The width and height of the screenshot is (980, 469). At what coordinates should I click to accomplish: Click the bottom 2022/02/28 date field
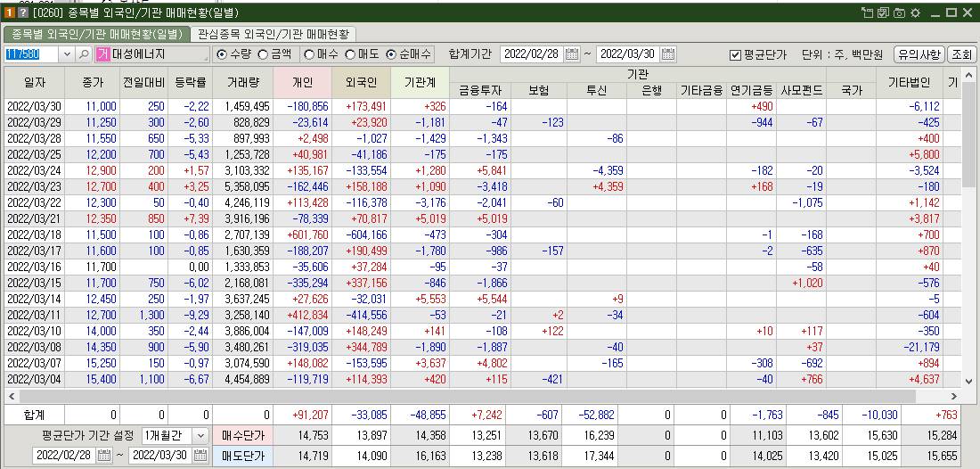tap(64, 456)
